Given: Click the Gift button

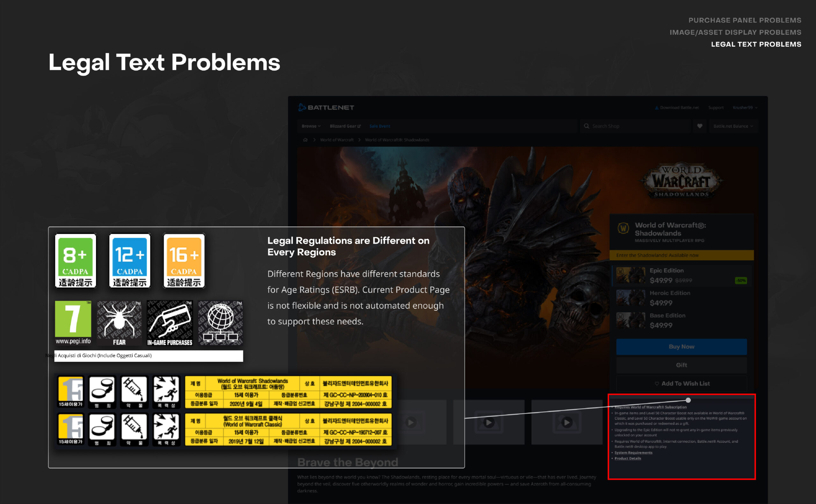Looking at the screenshot, I should click(x=681, y=365).
